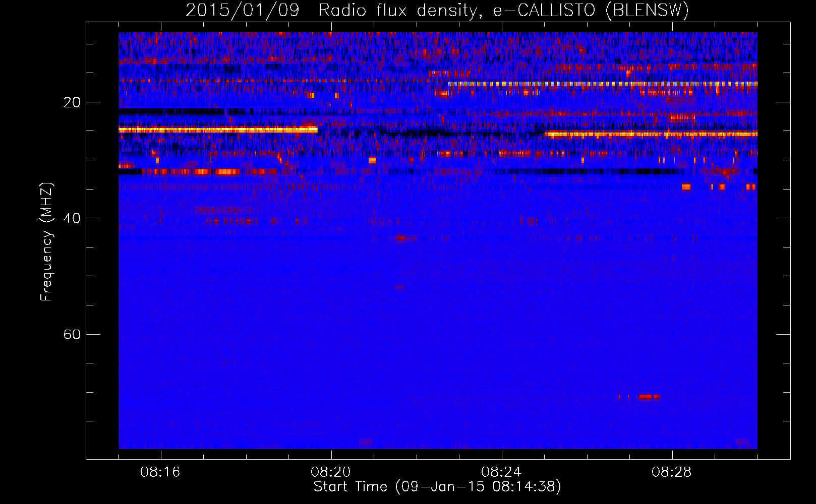Click the '08:24' time tick label
816x504 pixels.
501,472
